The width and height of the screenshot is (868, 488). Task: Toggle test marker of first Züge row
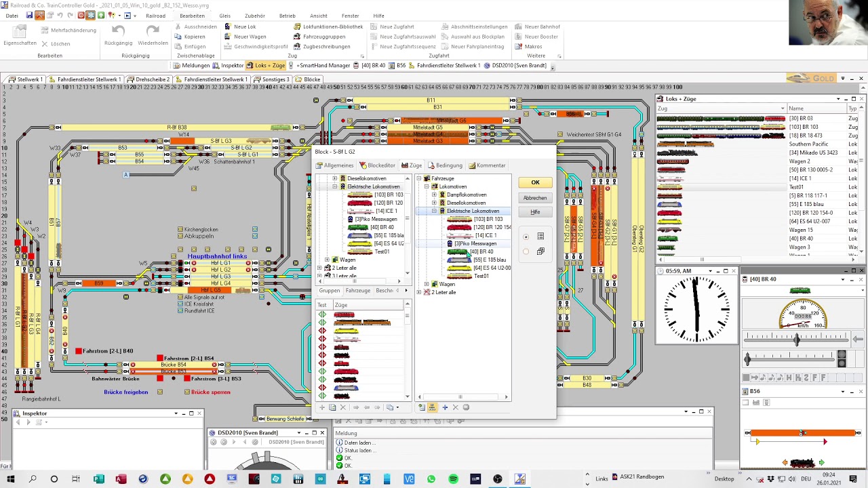coord(322,314)
